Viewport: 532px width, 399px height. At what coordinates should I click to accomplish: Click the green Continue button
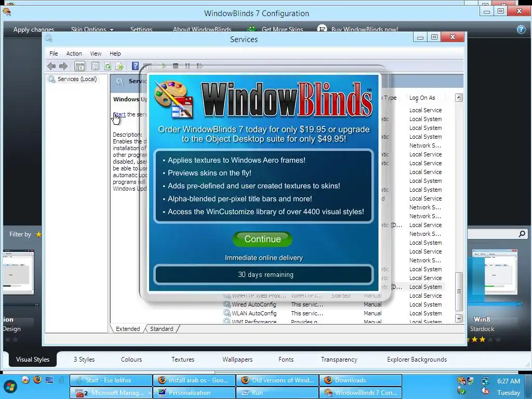pyautogui.click(x=262, y=239)
